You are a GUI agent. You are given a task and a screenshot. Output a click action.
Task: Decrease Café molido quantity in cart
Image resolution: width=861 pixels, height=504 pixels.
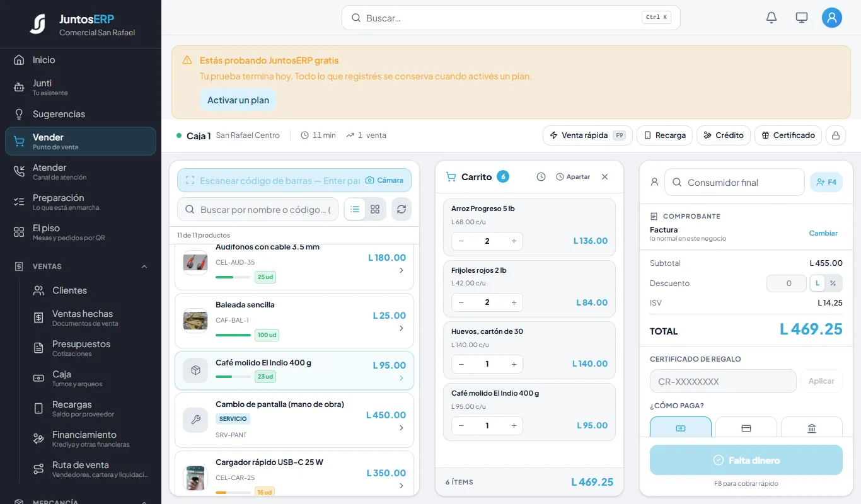pyautogui.click(x=461, y=425)
